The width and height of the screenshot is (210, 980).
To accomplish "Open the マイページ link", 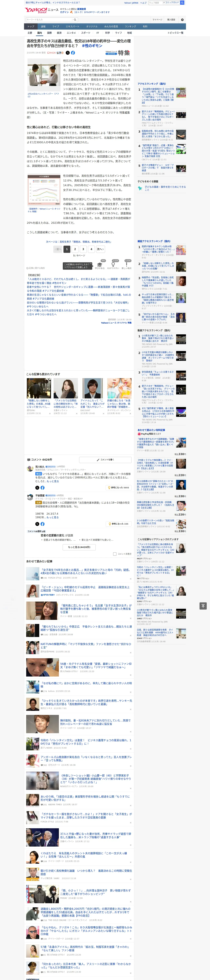I will (x=157, y=19).
